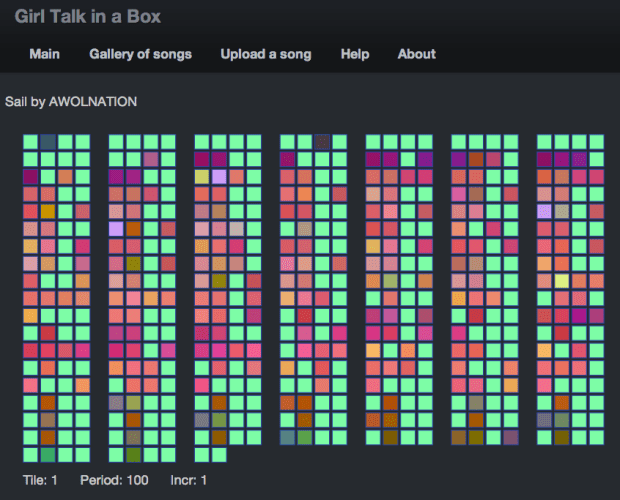Select the last tile of the rightmost block
The image size is (620, 500).
click(596, 437)
